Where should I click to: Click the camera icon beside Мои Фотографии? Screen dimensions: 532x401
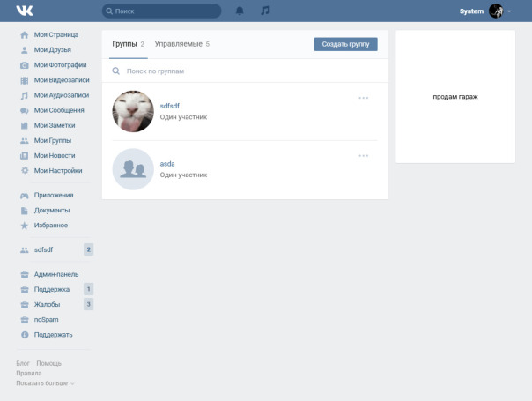[x=24, y=65]
